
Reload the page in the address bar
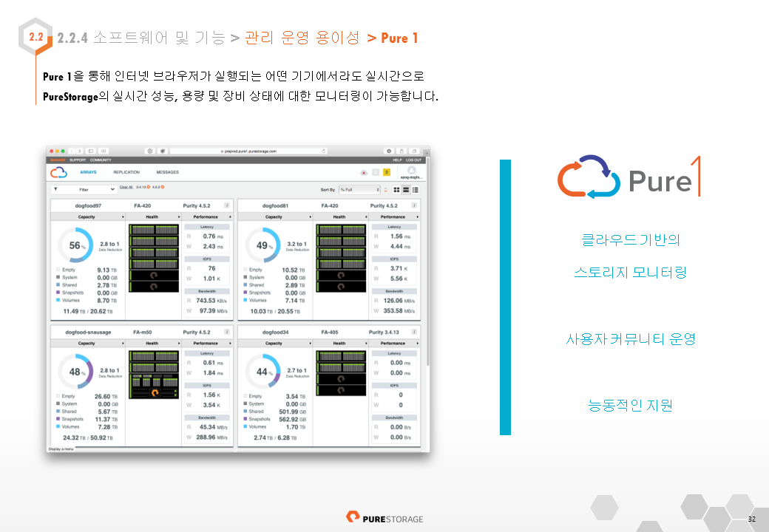point(324,151)
